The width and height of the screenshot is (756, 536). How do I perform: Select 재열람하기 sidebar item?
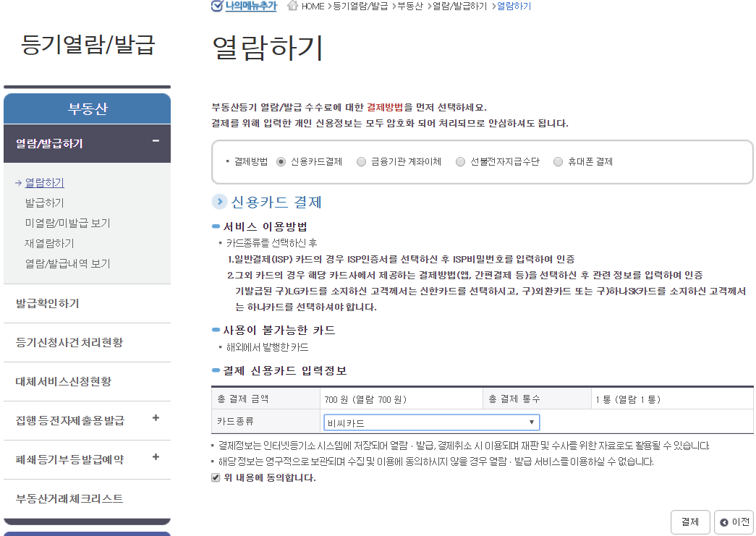click(x=49, y=244)
